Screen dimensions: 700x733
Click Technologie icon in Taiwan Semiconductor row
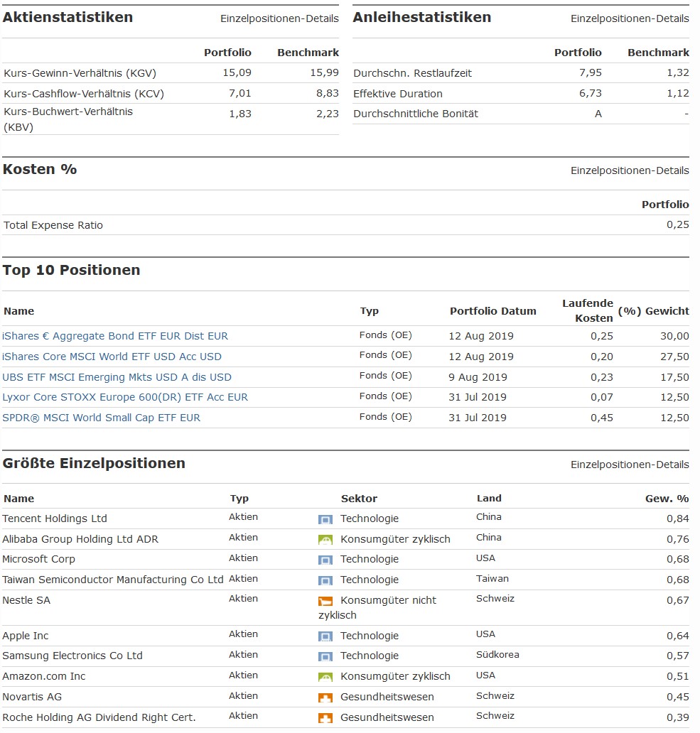click(325, 580)
